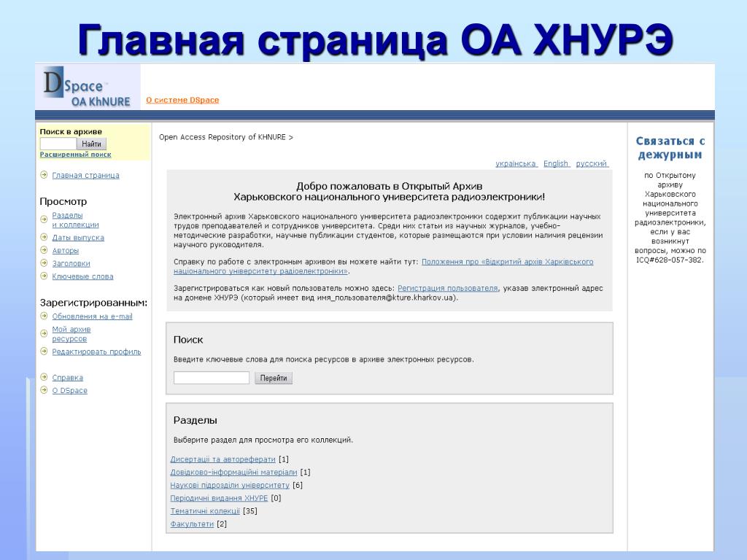Click the 'Связаться с дежурным' heading
This screenshot has width=747, height=560.
670,147
